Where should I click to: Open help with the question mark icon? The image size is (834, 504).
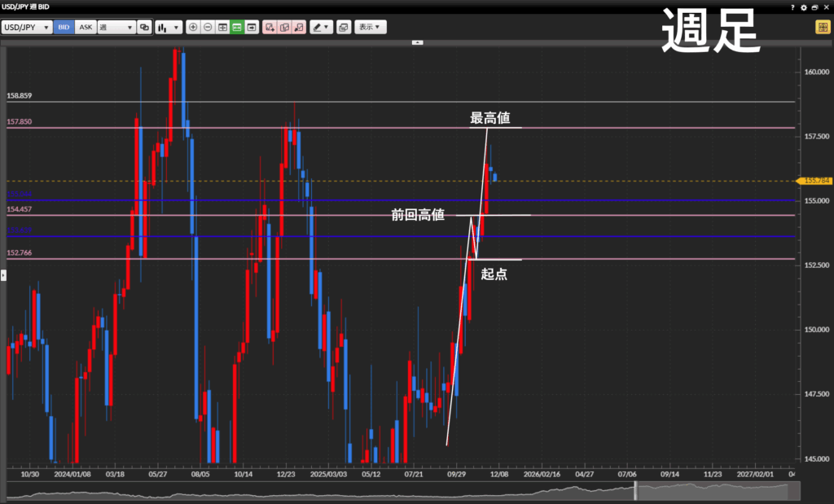pyautogui.click(x=792, y=7)
